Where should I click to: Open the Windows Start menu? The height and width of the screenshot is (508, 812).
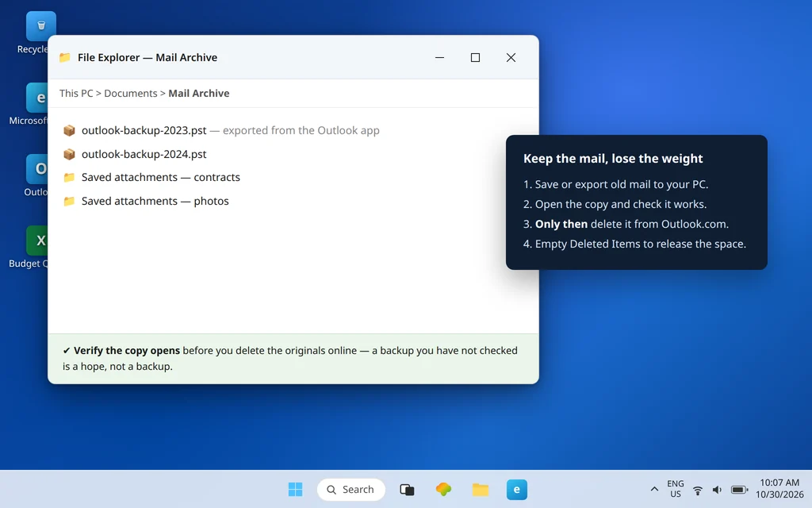pos(295,489)
